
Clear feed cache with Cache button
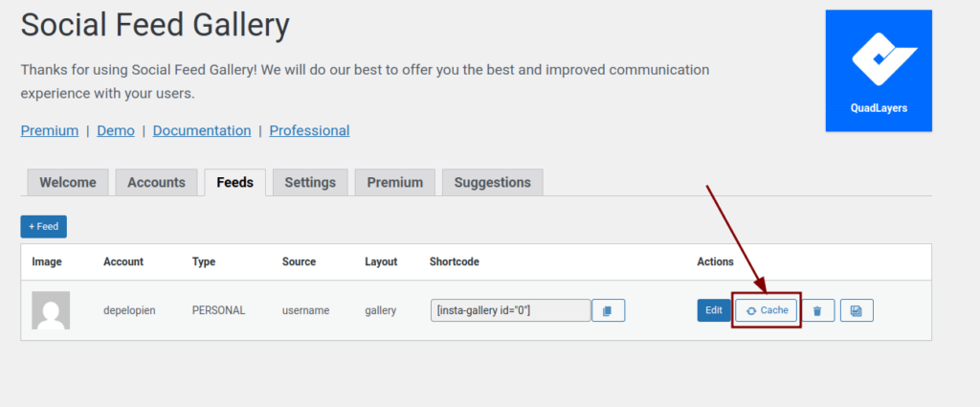click(767, 310)
